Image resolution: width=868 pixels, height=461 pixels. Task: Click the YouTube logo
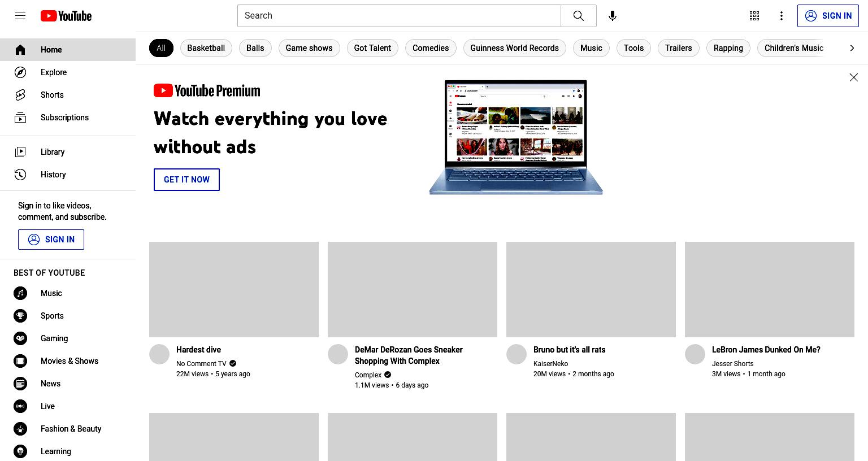coord(66,16)
